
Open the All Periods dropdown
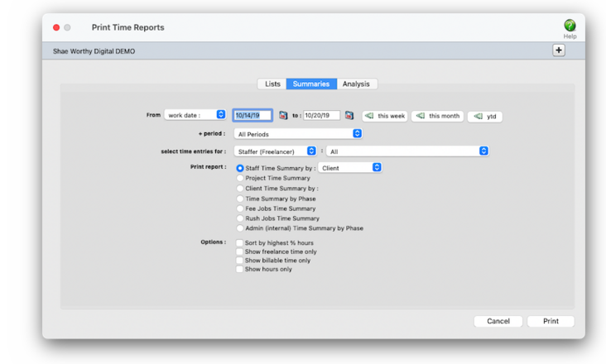pyautogui.click(x=298, y=133)
